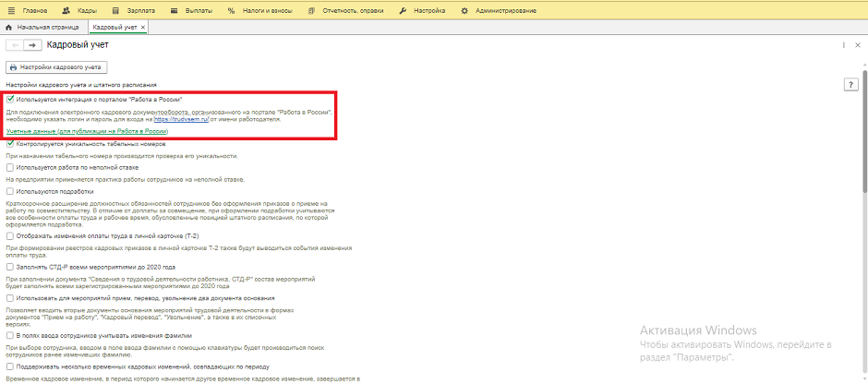Enable Используется работа по неполной ставке
The height and width of the screenshot is (384, 868).
(x=10, y=167)
